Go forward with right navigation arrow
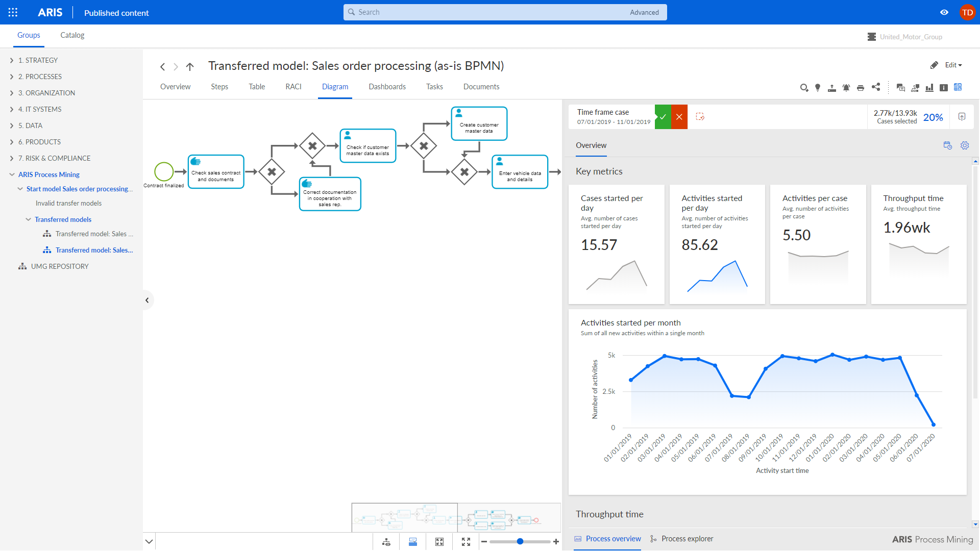 tap(176, 67)
